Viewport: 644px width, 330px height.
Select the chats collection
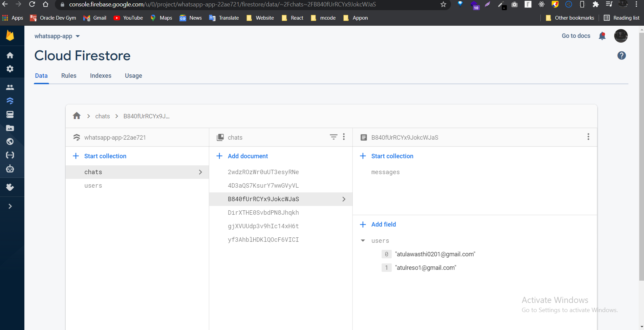click(137, 172)
